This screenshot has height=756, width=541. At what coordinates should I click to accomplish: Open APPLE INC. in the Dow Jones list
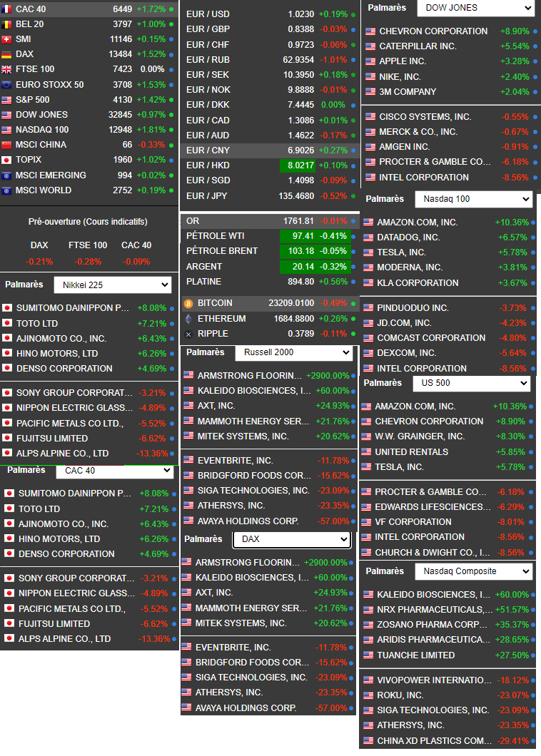(x=402, y=61)
